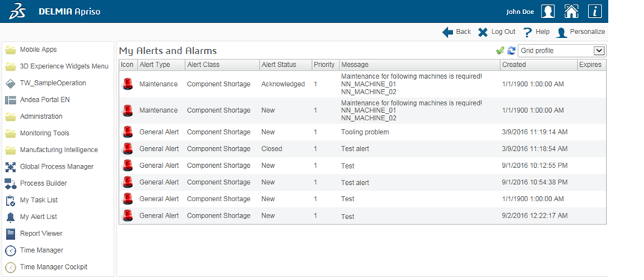Screen dimensions: 644x280
Task: Click the Dassault Systèmes 3DS logo
Action: (x=17, y=11)
